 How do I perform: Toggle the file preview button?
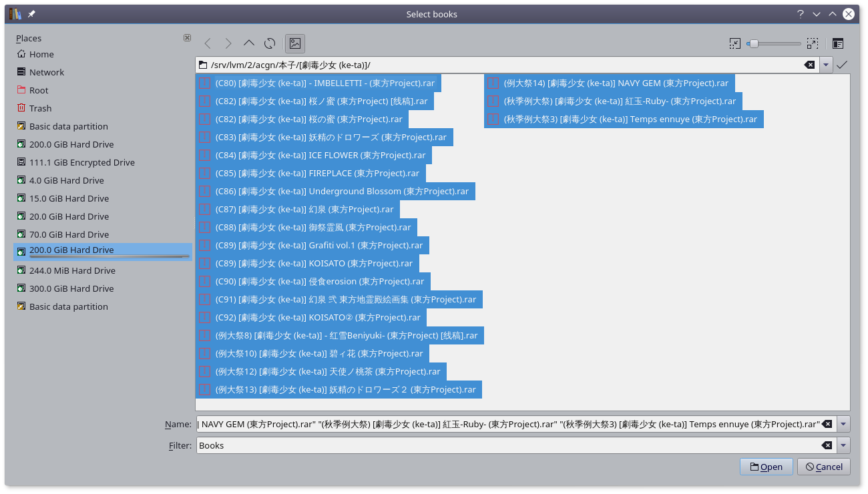[x=295, y=43]
